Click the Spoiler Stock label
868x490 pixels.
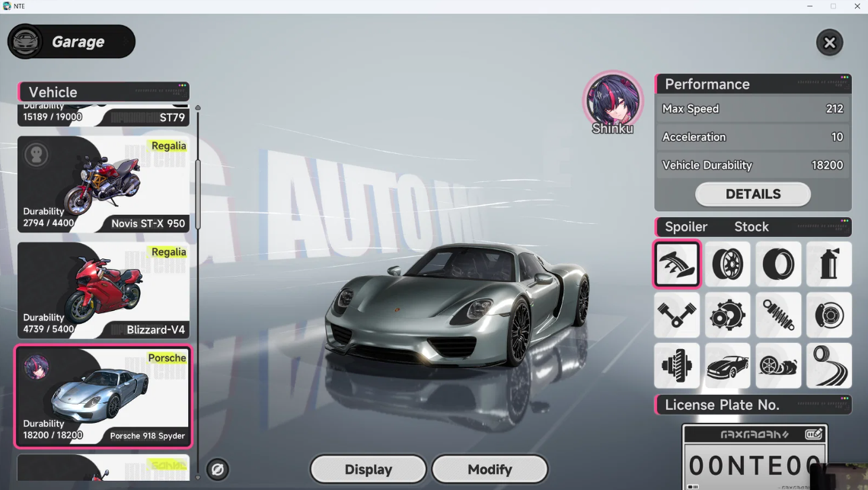point(753,226)
